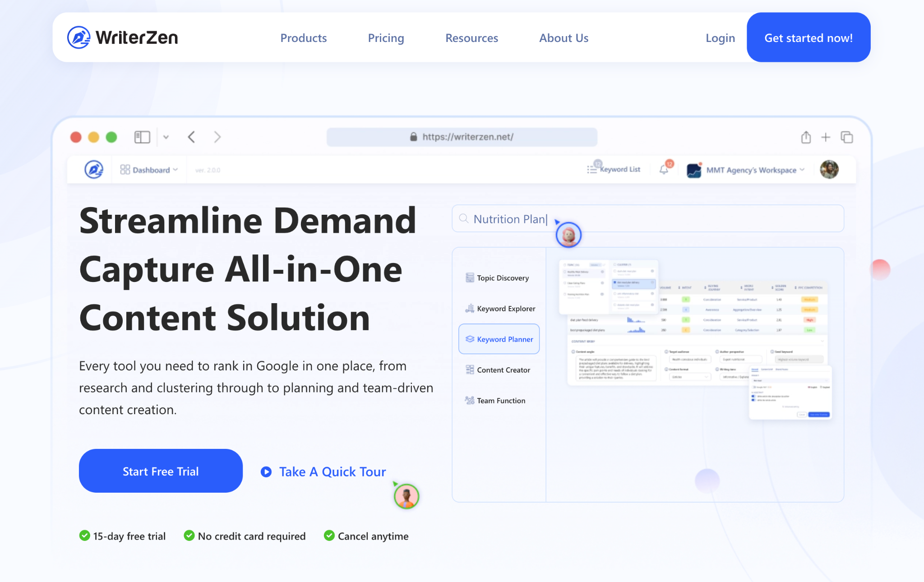924x582 pixels.
Task: Click the browser sidebar toggle icon
Action: click(x=142, y=137)
